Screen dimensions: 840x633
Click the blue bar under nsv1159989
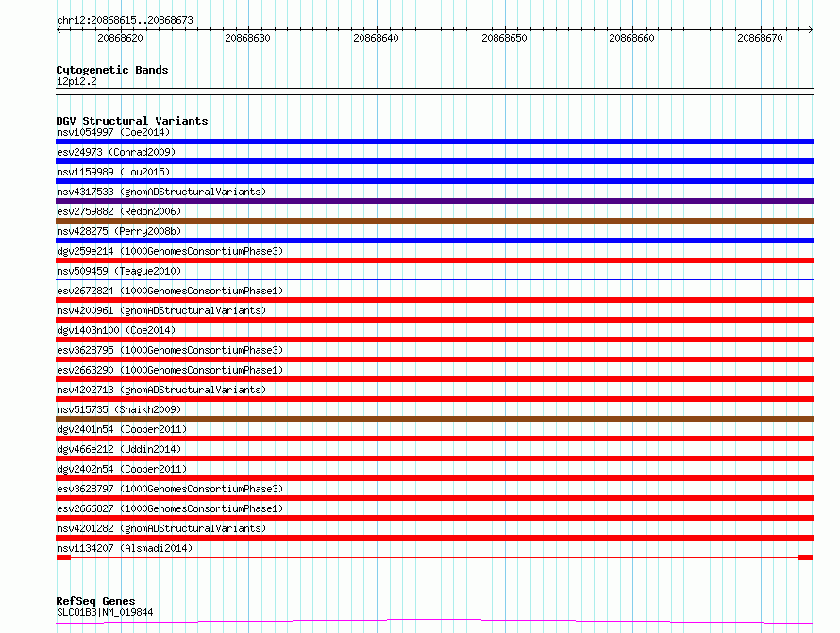coord(434,181)
